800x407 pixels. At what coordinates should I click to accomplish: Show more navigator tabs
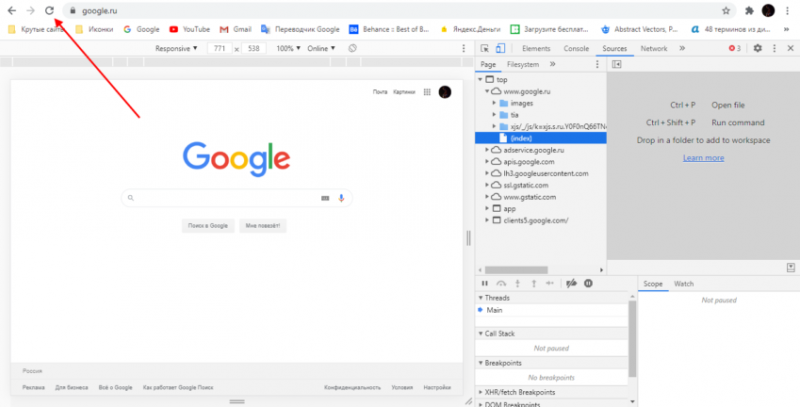(552, 64)
